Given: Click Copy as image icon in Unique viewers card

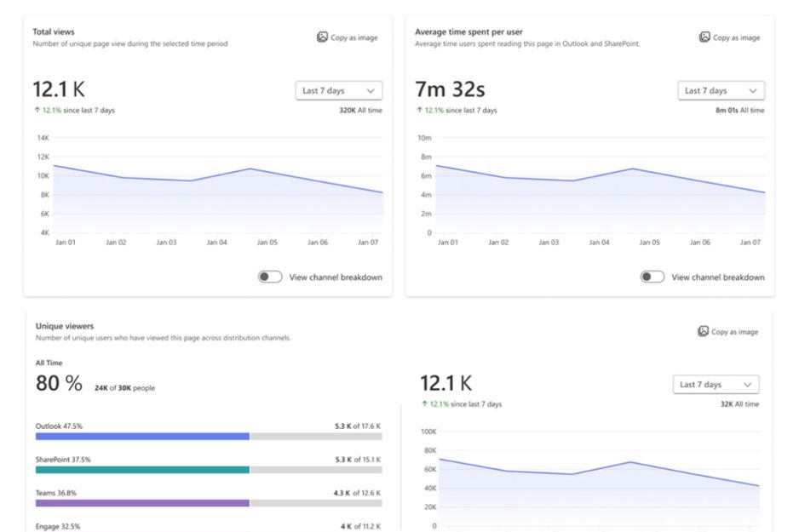Looking at the screenshot, I should coord(703,331).
